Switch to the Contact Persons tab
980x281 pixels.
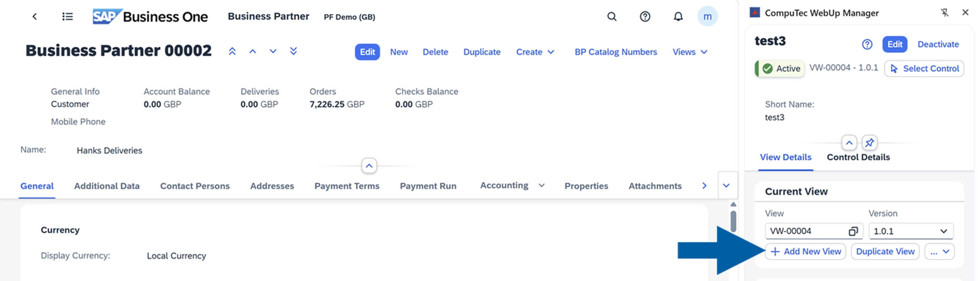pos(194,186)
